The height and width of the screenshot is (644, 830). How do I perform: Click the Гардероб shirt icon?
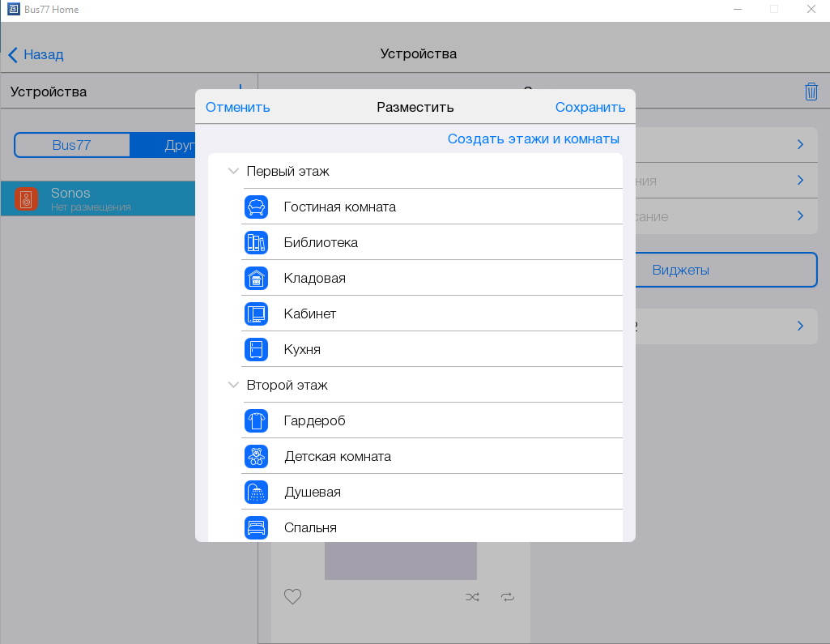click(x=256, y=420)
